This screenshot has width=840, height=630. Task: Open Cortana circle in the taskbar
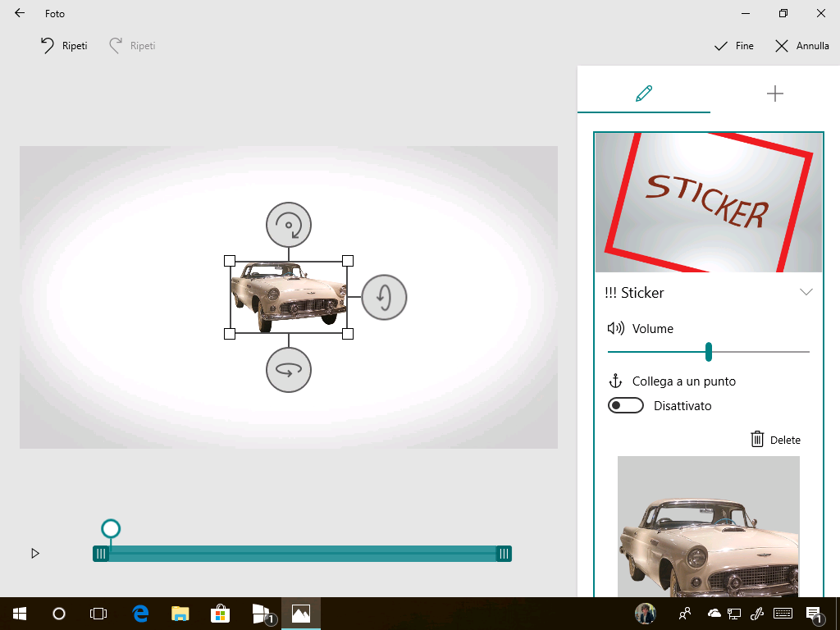point(59,614)
